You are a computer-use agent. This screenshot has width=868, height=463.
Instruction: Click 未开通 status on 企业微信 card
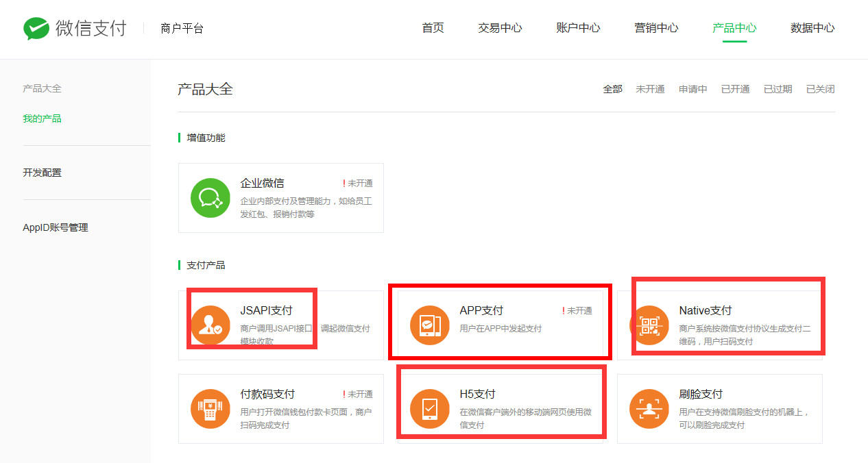(358, 184)
